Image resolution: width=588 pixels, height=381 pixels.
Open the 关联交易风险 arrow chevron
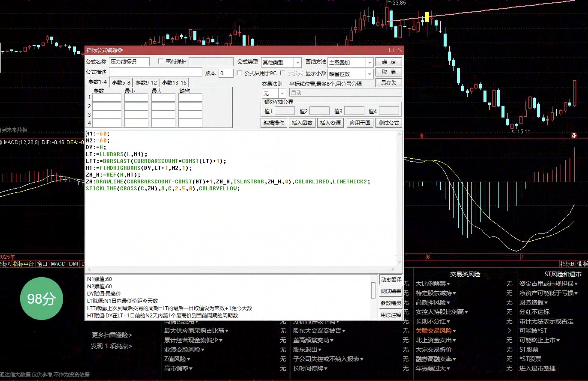(x=509, y=331)
